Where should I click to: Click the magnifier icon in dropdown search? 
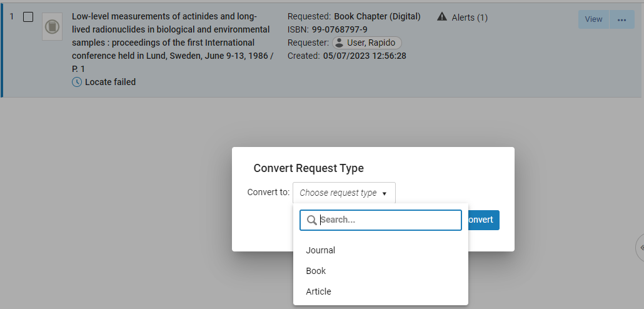point(311,220)
